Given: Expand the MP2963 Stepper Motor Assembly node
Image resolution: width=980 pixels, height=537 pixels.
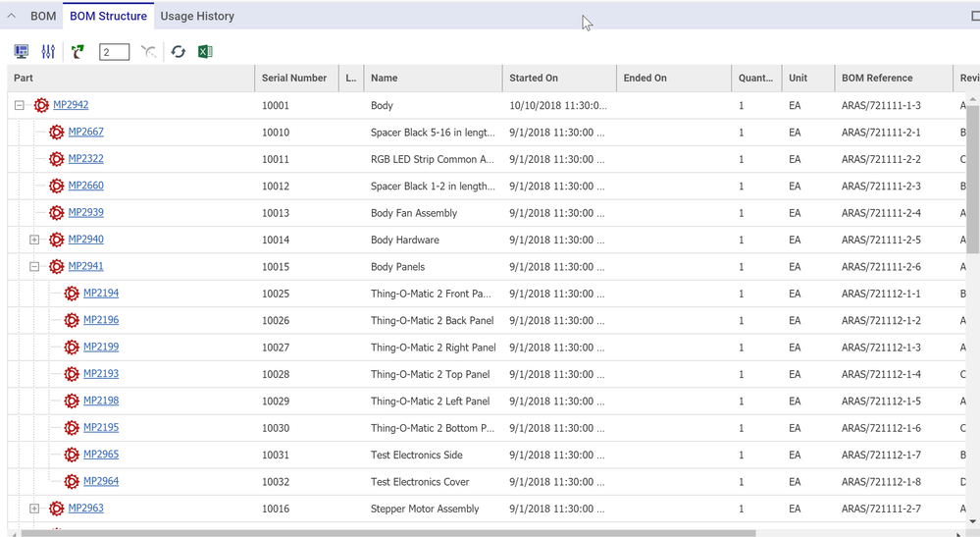Looking at the screenshot, I should (x=34, y=509).
